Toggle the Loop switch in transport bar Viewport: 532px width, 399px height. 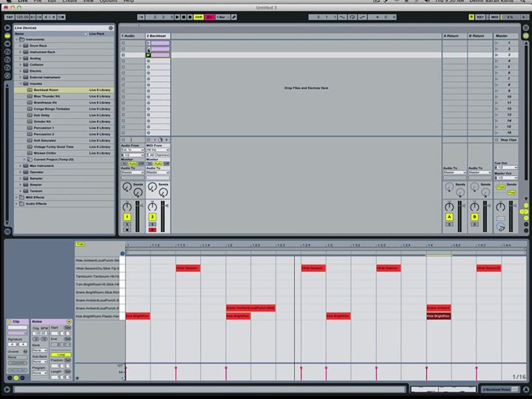click(352, 17)
